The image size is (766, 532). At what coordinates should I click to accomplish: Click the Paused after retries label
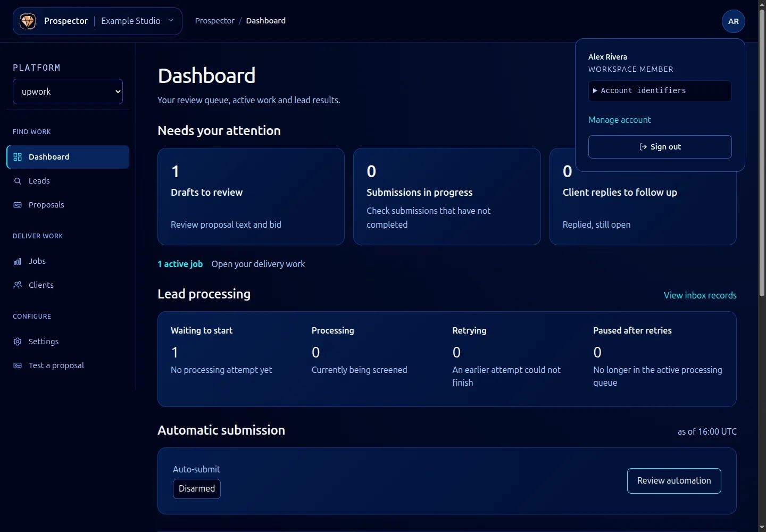[x=632, y=330]
